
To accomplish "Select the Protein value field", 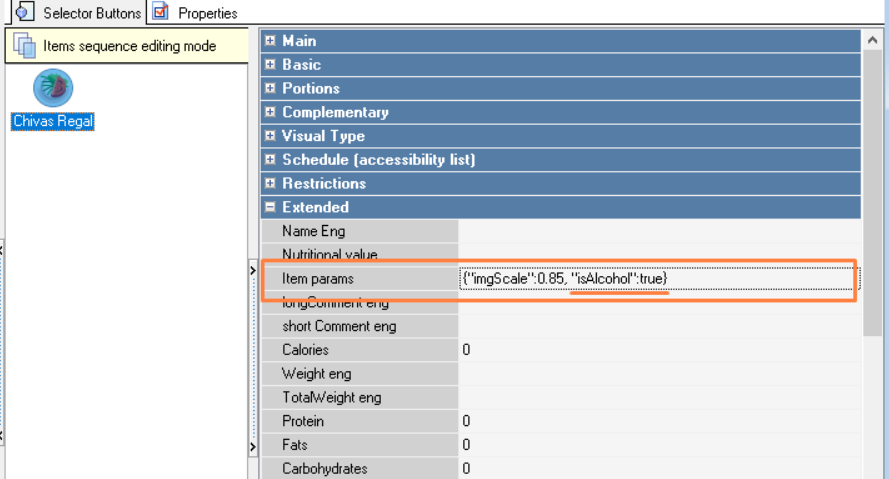I will tap(655, 421).
